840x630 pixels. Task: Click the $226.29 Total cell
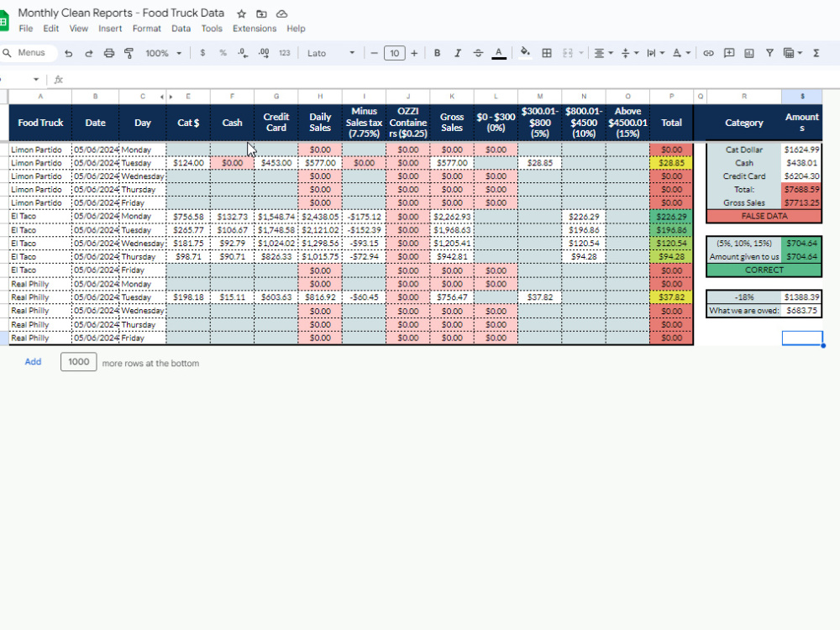coord(671,217)
